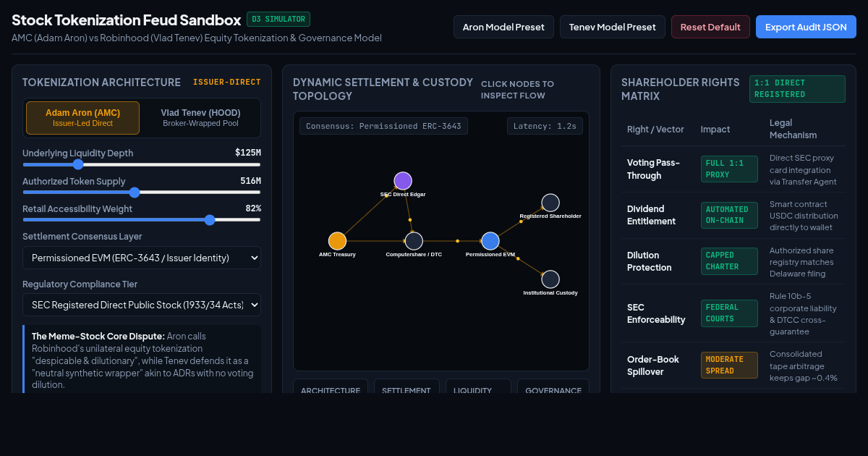Click the CAPPED CHARTER badge
Screen dimensions: 868x456
729,261
